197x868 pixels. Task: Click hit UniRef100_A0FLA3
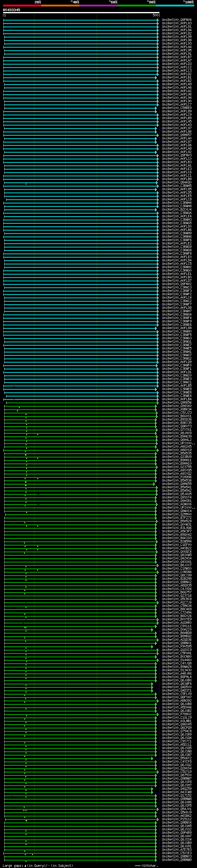click(x=176, y=125)
